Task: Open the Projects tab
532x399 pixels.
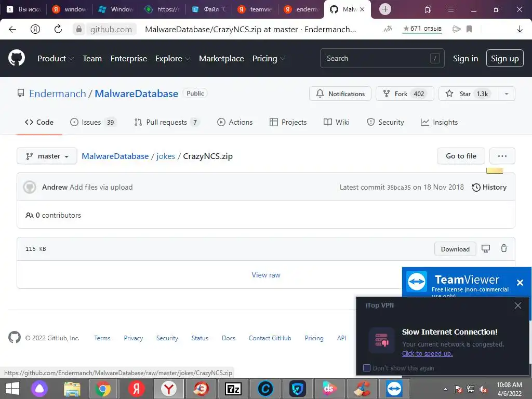Action: [288, 122]
